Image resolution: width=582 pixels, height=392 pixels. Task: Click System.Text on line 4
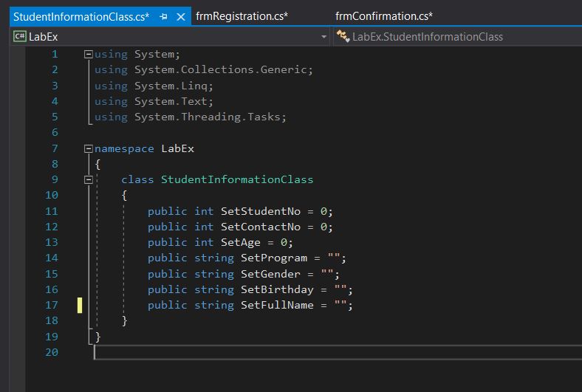[171, 101]
